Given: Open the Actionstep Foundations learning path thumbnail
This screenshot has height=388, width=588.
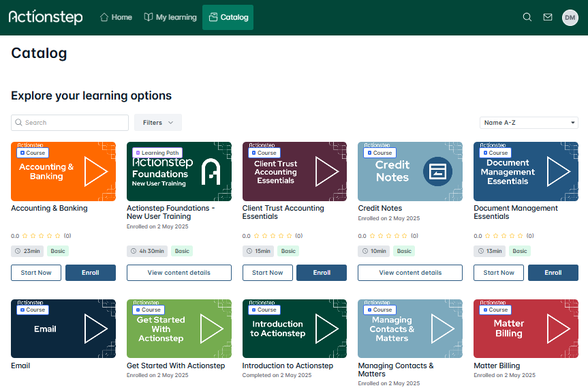Looking at the screenshot, I should click(x=179, y=171).
